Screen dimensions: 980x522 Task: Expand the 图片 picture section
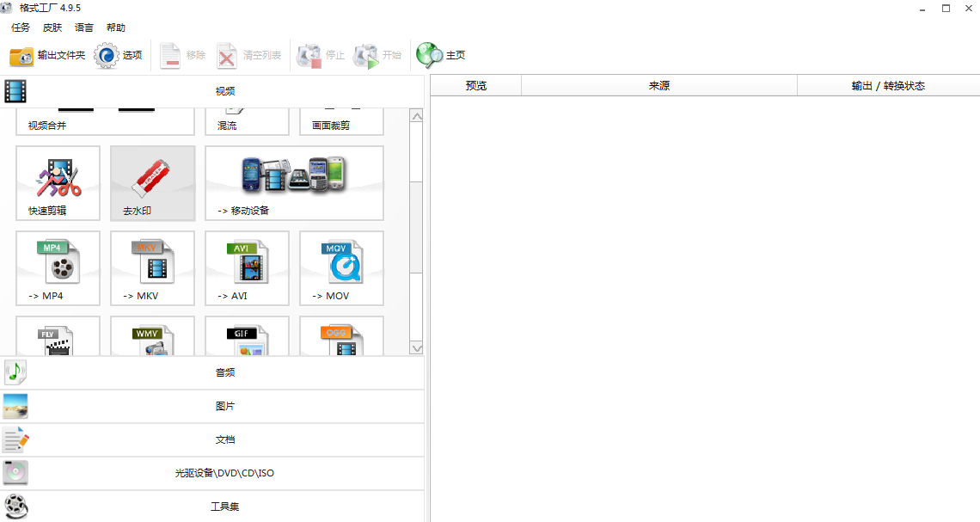click(x=224, y=406)
